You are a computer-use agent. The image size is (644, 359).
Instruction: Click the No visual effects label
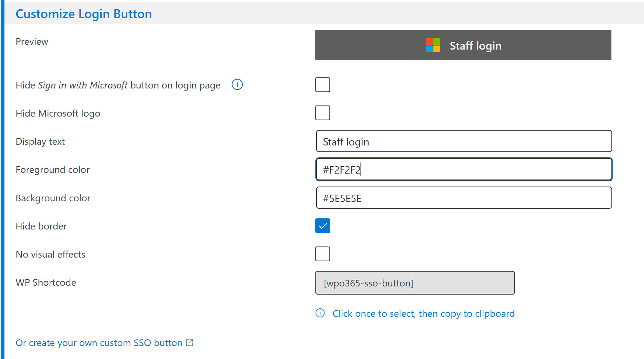[51, 254]
